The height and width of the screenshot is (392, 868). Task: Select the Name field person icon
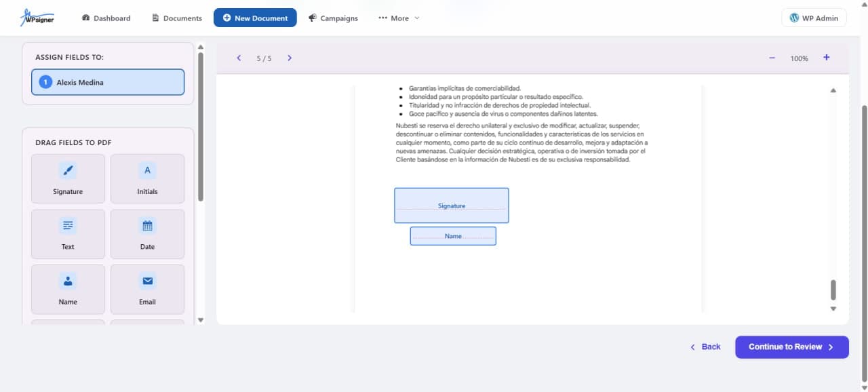[67, 281]
